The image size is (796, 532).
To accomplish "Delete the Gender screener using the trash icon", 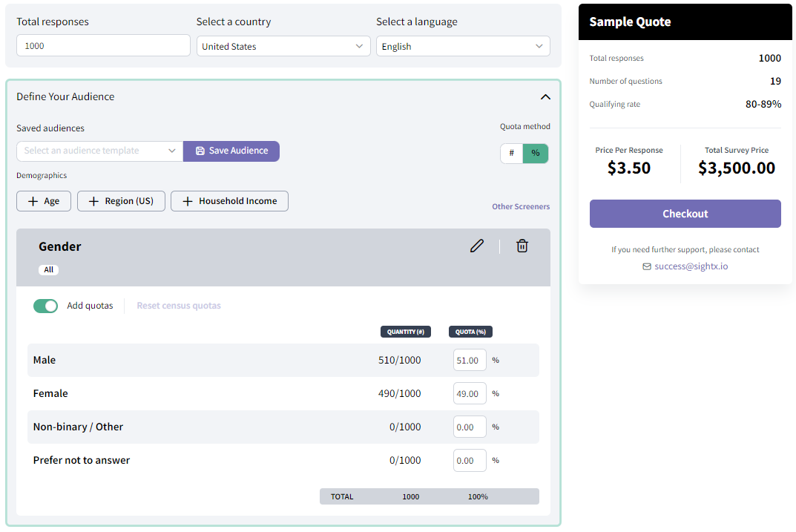I will (522, 246).
